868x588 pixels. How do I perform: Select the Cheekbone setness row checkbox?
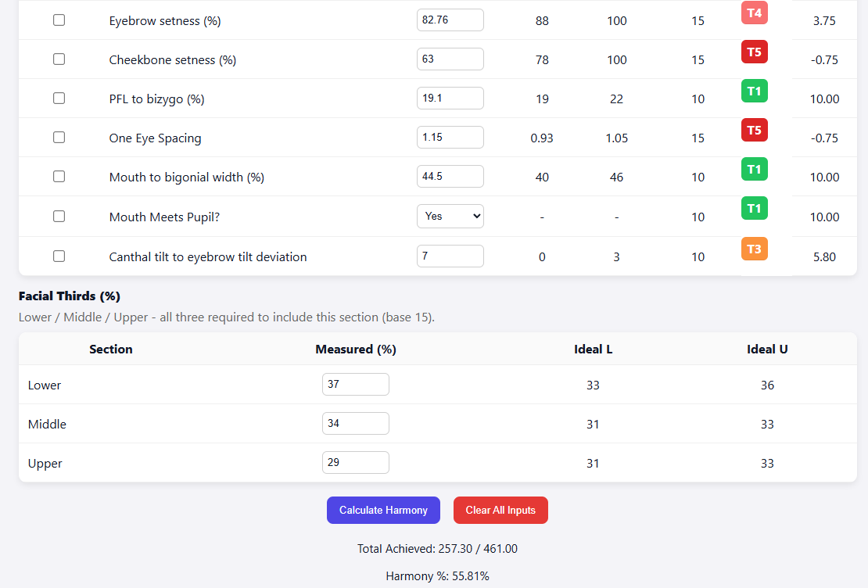59,59
